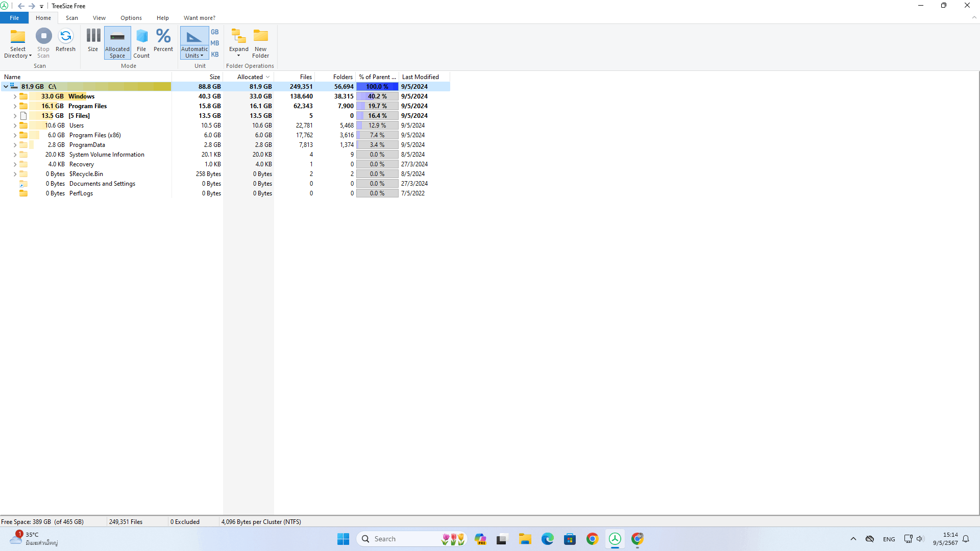Screen dimensions: 980x551
Task: Set size unit to GB
Action: (215, 32)
